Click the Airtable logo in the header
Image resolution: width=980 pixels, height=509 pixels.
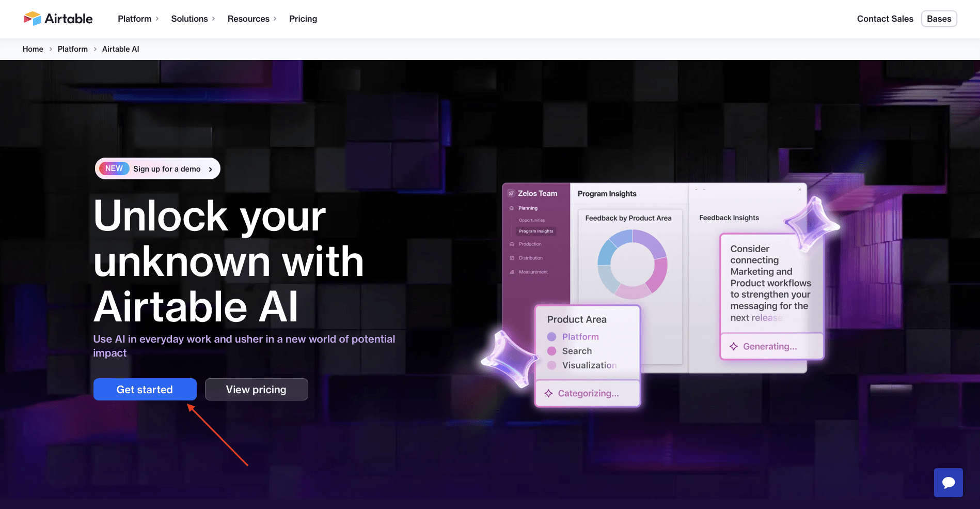pos(58,18)
